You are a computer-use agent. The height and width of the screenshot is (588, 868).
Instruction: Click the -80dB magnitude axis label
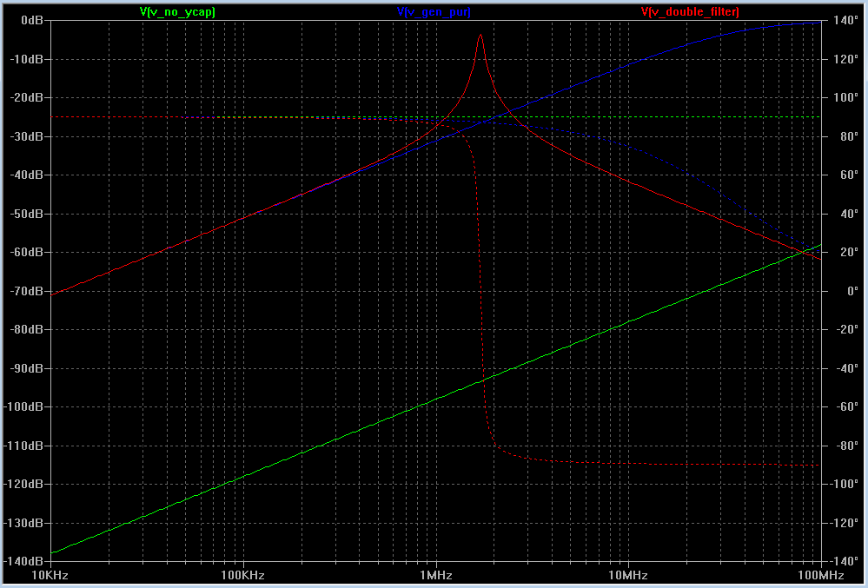tap(27, 330)
